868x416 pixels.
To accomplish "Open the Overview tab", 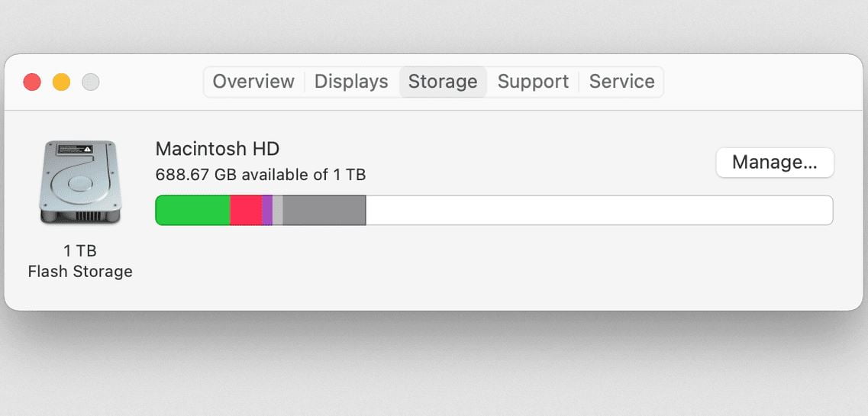I will click(253, 82).
